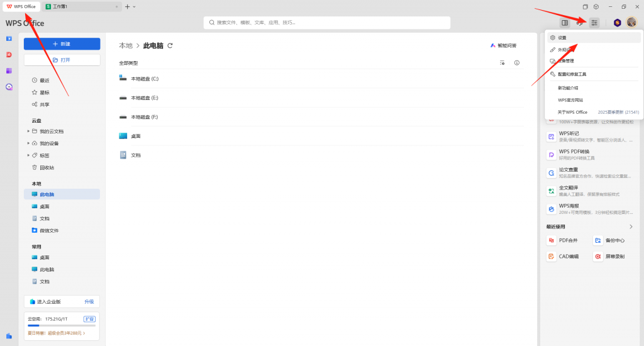Click the refresh icon beside 此电脑

tap(170, 46)
